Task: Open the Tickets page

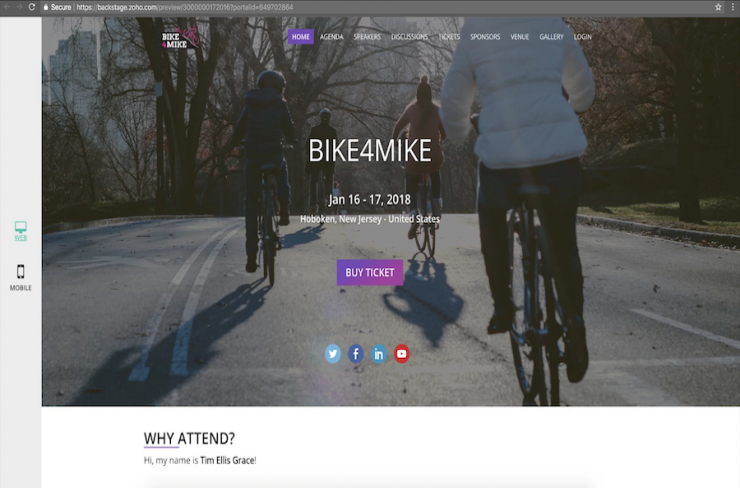Action: (x=449, y=37)
